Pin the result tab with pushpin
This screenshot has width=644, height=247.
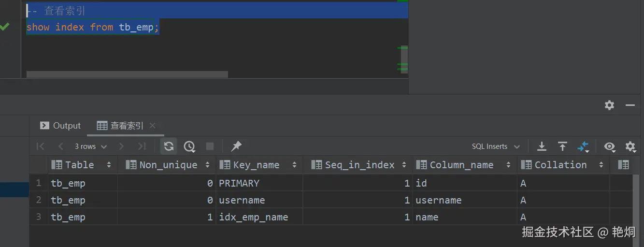236,146
